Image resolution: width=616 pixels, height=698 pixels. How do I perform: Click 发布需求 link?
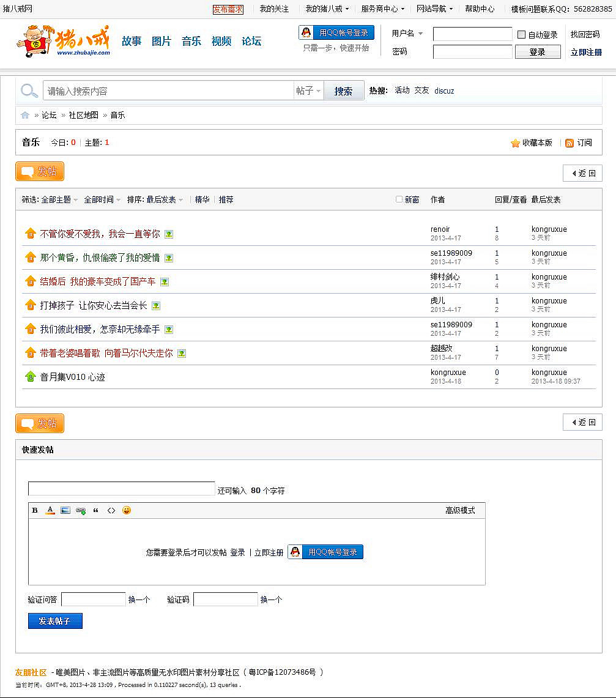(x=228, y=9)
